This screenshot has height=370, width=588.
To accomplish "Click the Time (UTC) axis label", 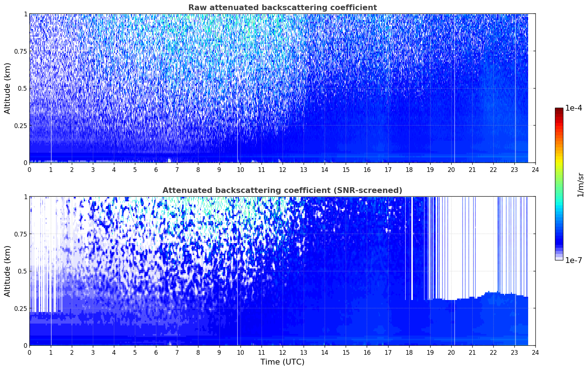I will pyautogui.click(x=282, y=362).
